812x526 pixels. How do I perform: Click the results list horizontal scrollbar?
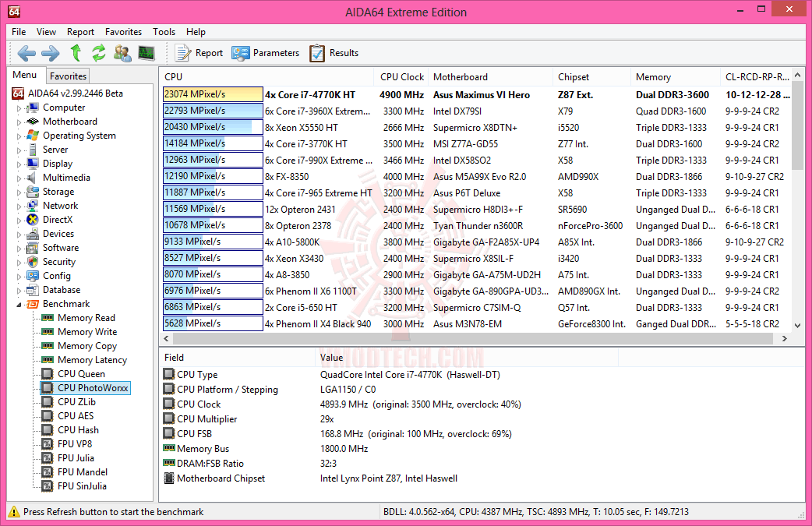[472, 338]
